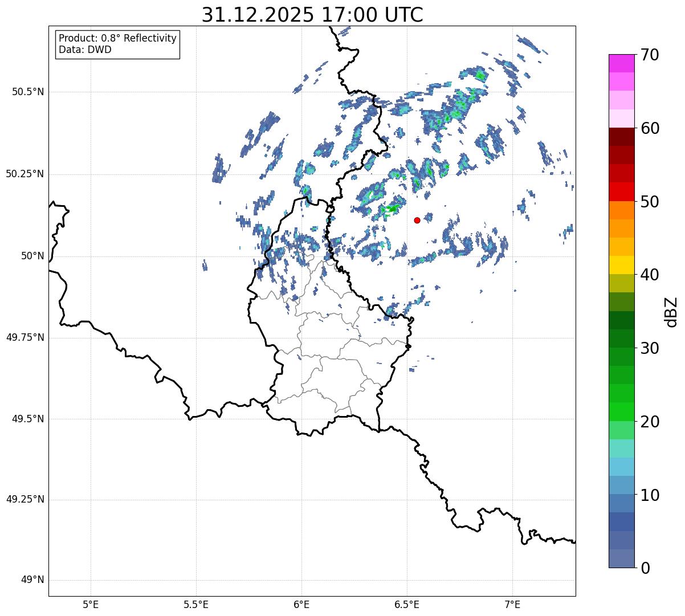Click the '49.5°N' latitude label
685x616 pixels.
pos(28,419)
